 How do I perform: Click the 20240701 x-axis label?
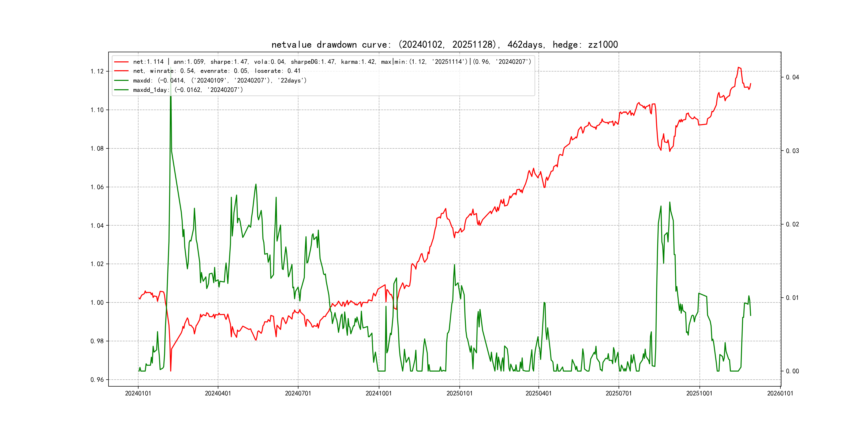tap(298, 394)
